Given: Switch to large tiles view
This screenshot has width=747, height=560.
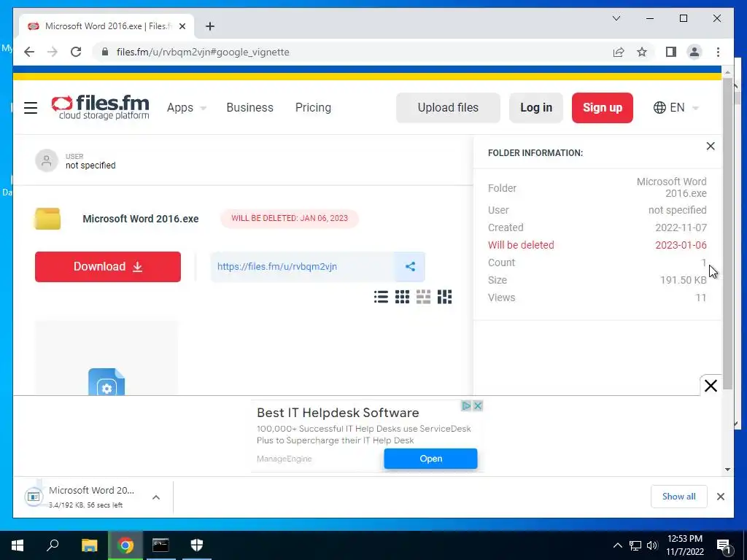Looking at the screenshot, I should tap(423, 297).
